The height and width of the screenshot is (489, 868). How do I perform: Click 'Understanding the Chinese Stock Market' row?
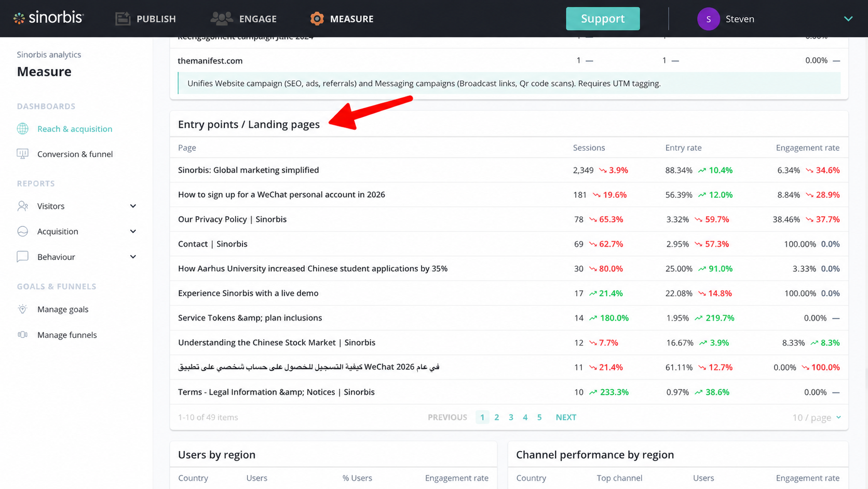509,342
